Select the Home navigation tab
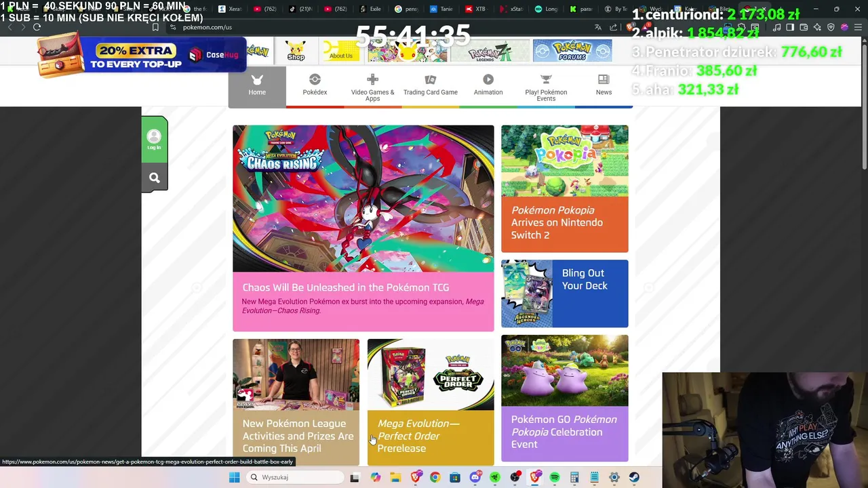Image resolution: width=868 pixels, height=488 pixels. pos(257,86)
